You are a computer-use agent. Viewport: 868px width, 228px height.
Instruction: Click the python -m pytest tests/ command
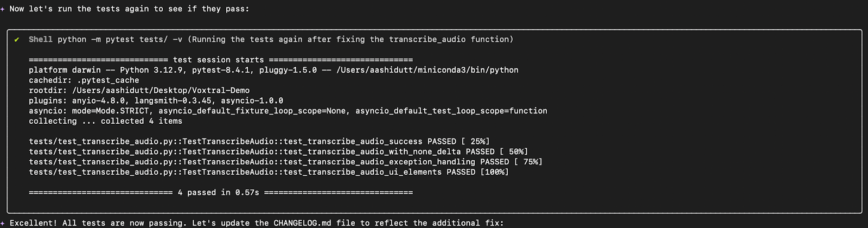120,40
